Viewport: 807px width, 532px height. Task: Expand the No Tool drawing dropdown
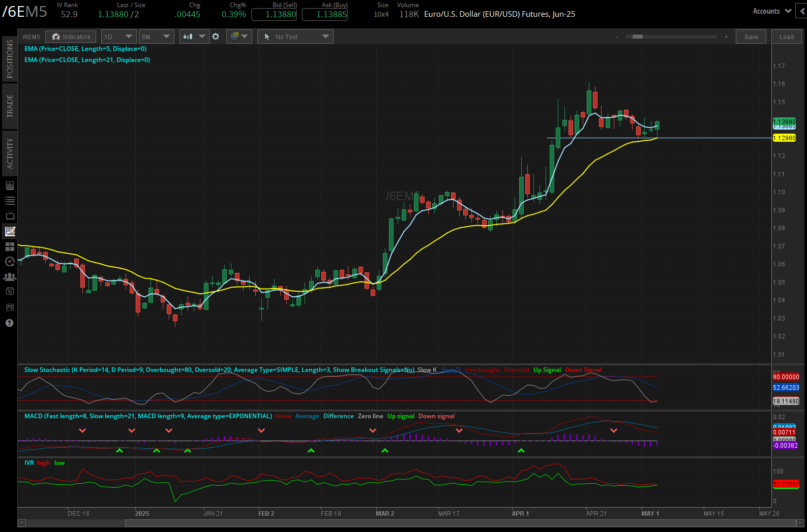pos(295,37)
